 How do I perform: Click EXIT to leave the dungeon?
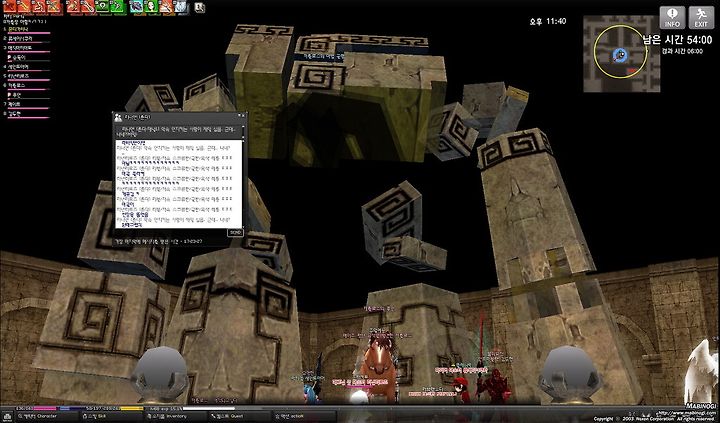tap(701, 17)
